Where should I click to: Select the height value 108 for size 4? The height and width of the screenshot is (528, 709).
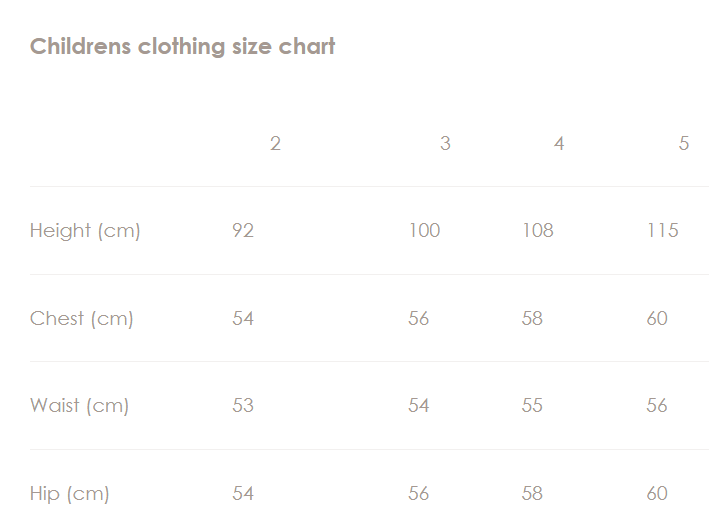pyautogui.click(x=538, y=231)
